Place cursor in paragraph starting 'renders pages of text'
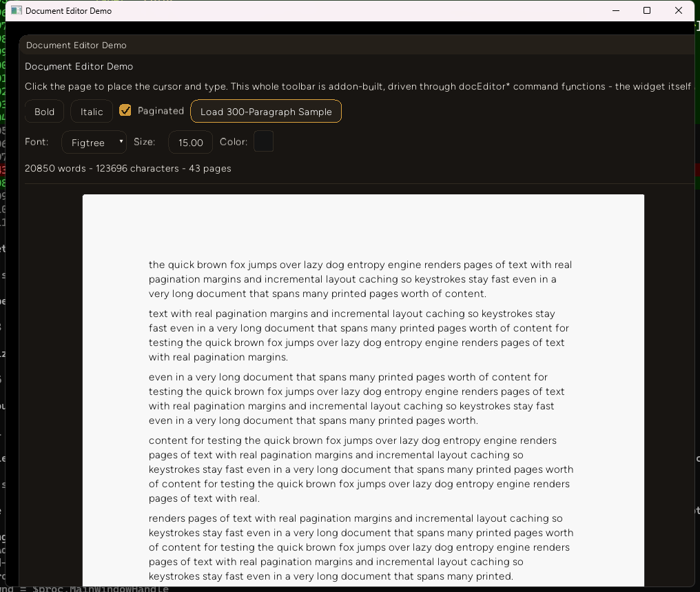 361,547
